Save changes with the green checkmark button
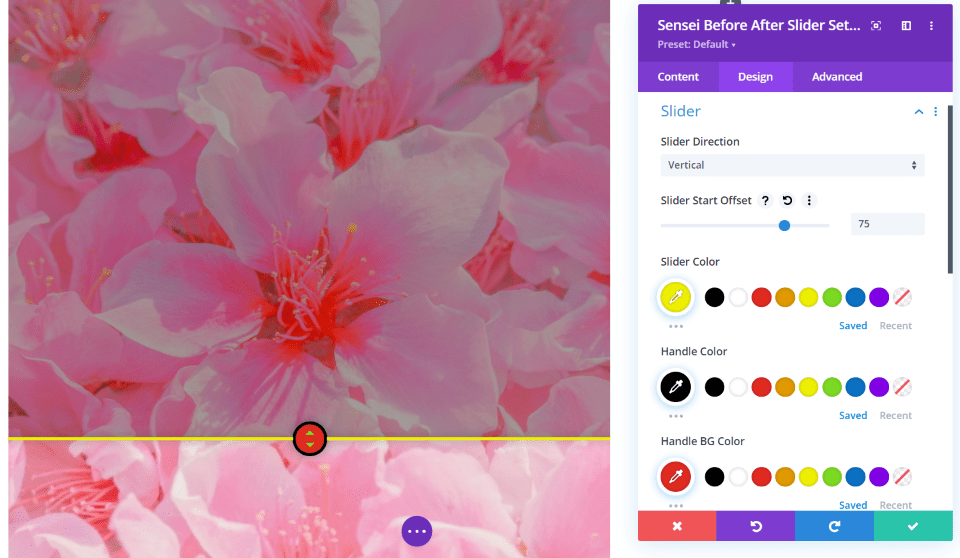The image size is (960, 558). tap(913, 526)
